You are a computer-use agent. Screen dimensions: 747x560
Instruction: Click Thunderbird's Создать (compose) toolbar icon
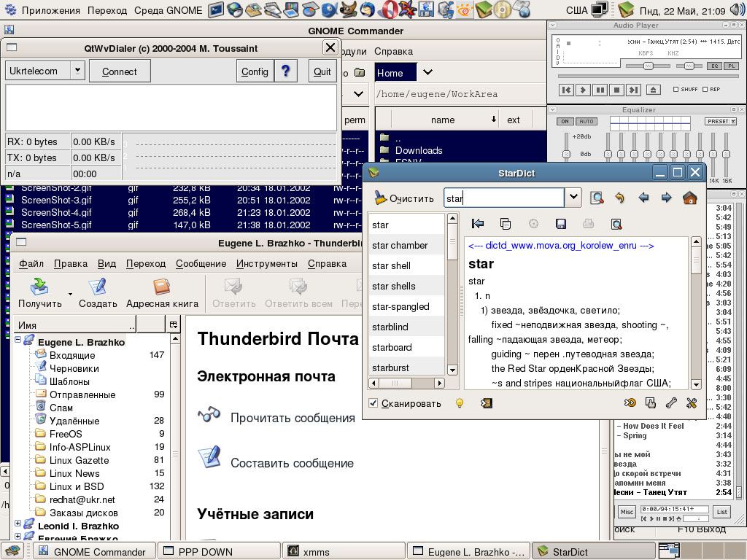pos(98,287)
